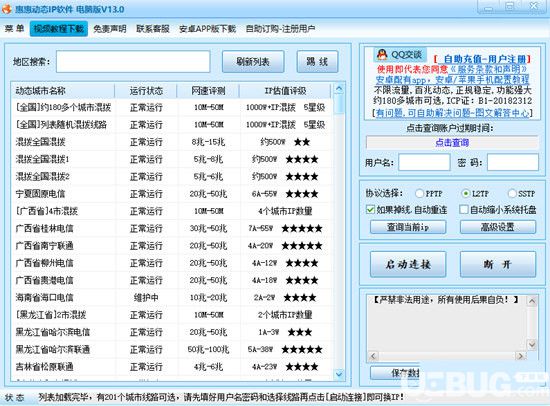The height and width of the screenshot is (406, 550).
Task: Click city list scroll up arrow
Action: 339,89
